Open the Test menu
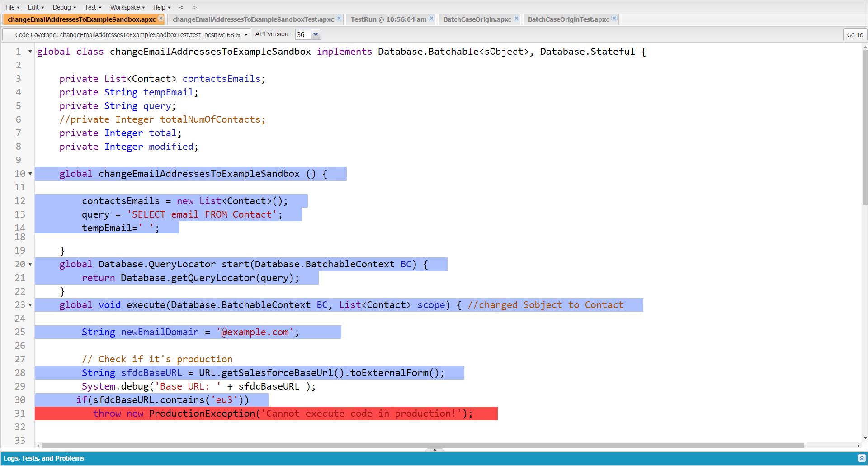 pyautogui.click(x=92, y=7)
